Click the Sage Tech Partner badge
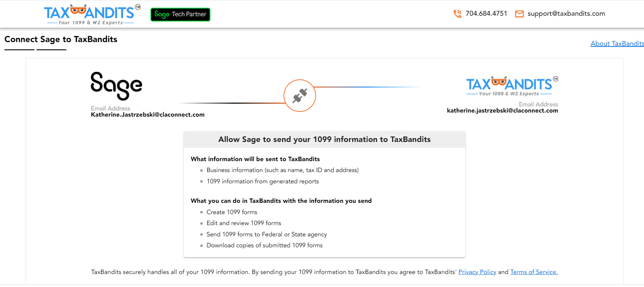 click(180, 14)
